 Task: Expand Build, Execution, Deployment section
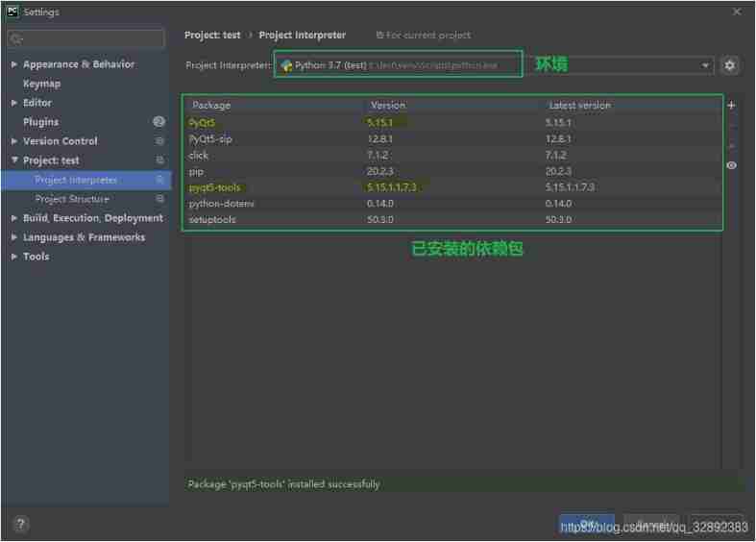tap(14, 218)
